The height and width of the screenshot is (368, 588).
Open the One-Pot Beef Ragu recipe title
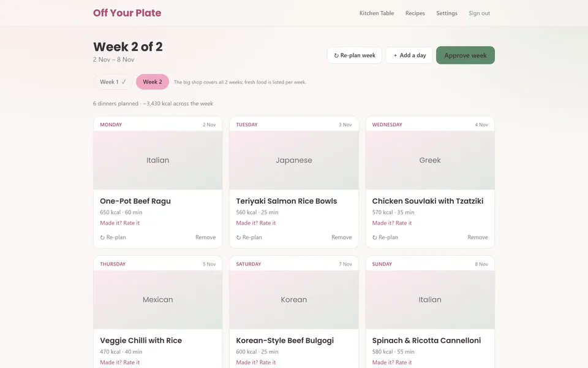click(135, 201)
